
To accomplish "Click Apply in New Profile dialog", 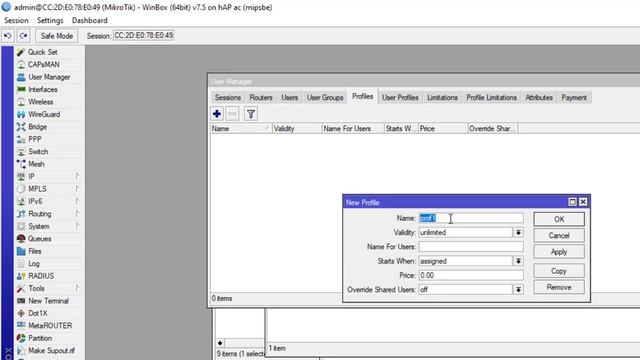I will click(x=559, y=252).
